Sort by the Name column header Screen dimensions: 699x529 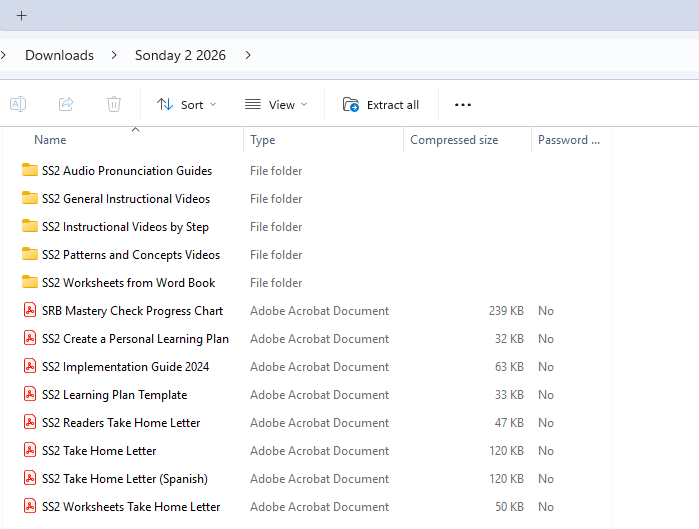point(50,140)
